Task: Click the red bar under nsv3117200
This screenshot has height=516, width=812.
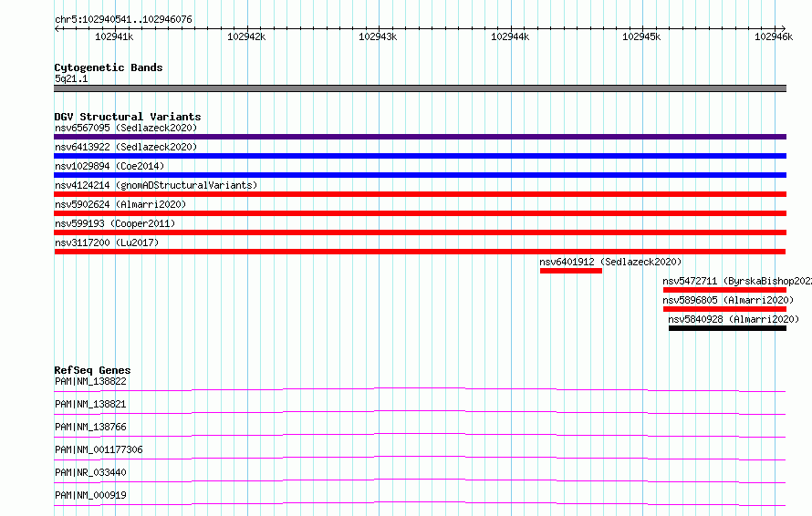Action: click(x=420, y=252)
